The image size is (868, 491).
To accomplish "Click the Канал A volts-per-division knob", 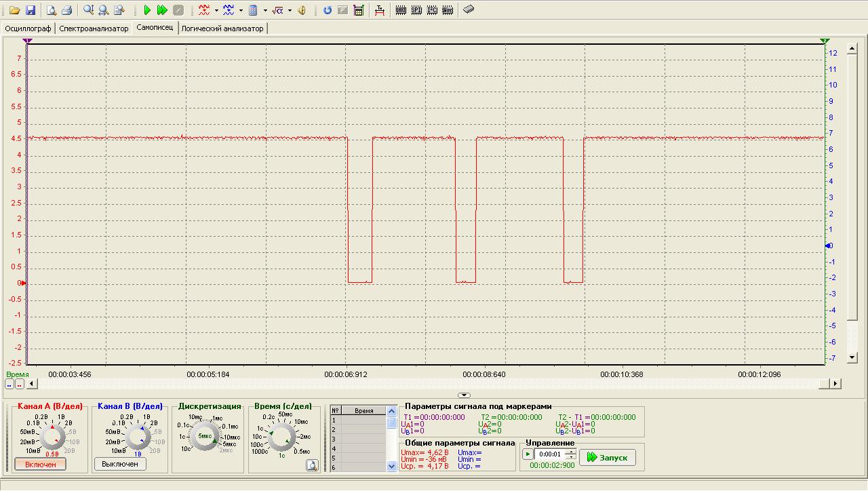I will click(53, 437).
